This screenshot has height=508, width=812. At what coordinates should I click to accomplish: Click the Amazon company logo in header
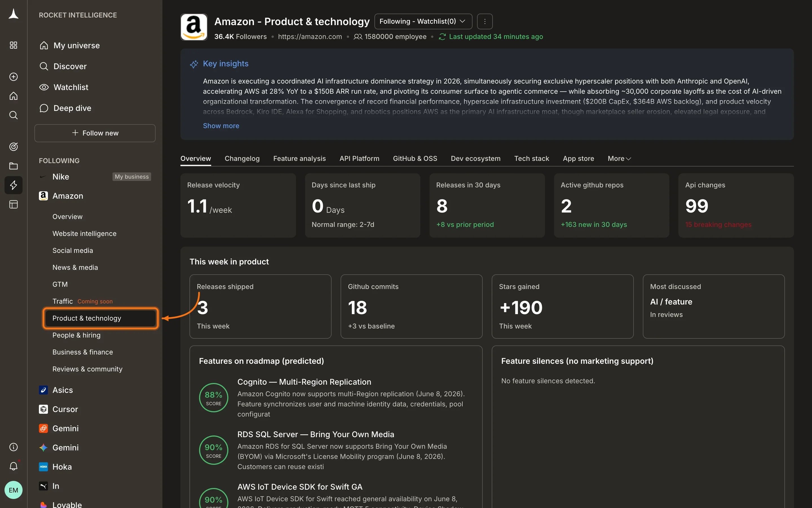tap(194, 27)
